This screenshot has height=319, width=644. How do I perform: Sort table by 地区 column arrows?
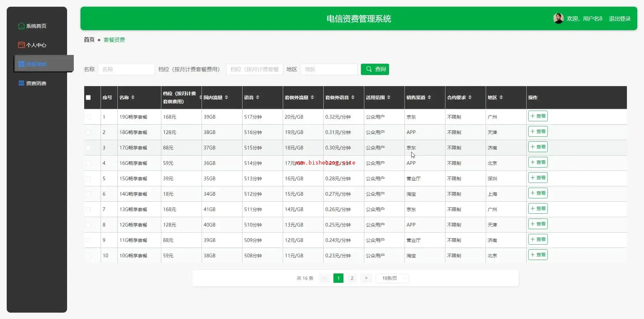click(x=501, y=98)
